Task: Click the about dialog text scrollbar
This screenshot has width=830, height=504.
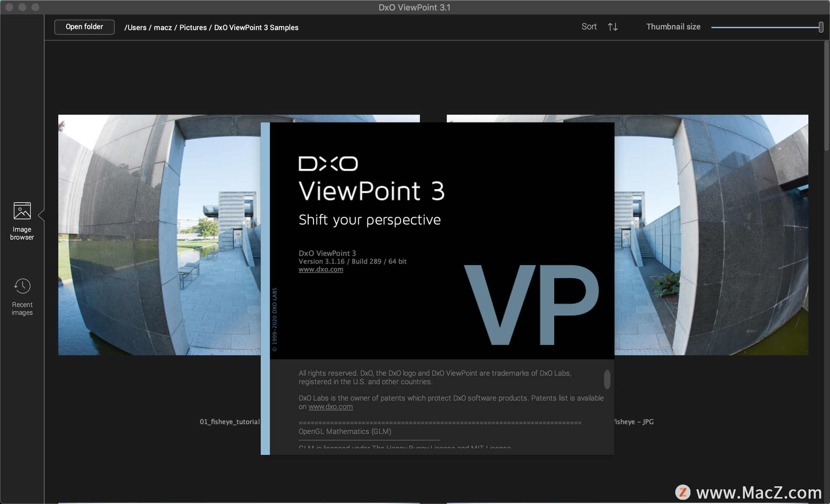Action: (x=607, y=379)
